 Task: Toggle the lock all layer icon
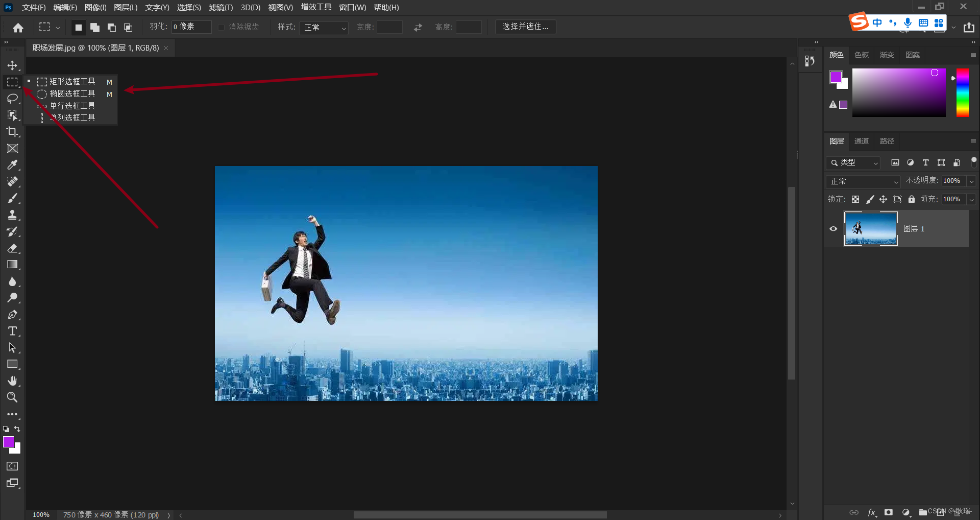tap(912, 199)
